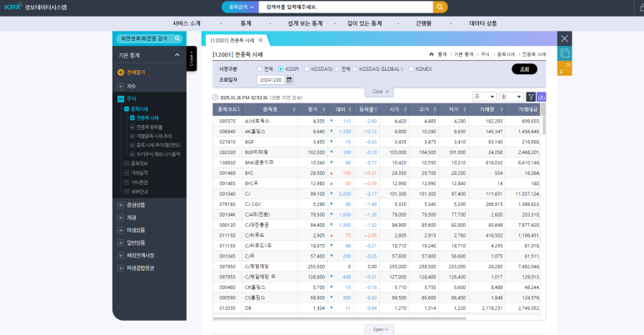Expand the 일반상품 tree node
644x335 pixels.
[x=121, y=243]
